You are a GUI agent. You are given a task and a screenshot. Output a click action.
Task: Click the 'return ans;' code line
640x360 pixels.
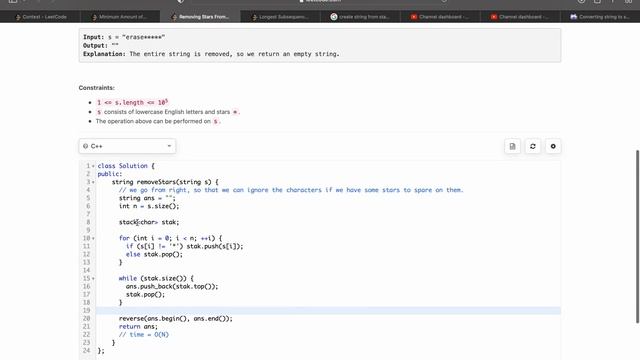tap(138, 327)
